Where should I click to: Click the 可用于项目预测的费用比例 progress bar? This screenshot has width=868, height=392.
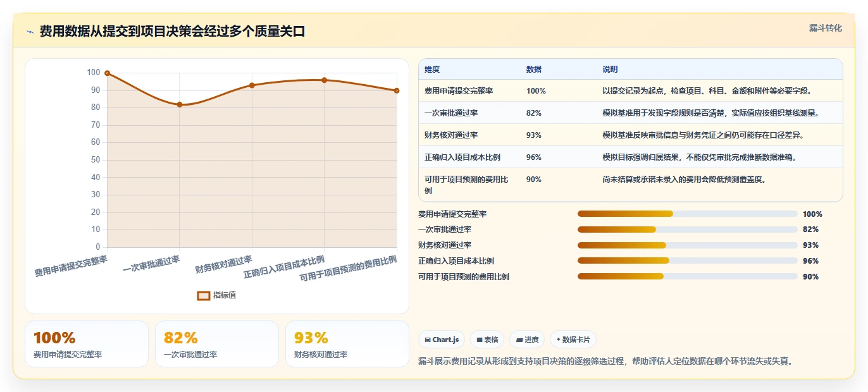click(688, 276)
